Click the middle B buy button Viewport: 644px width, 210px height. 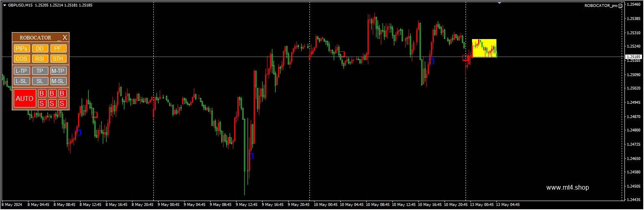[52, 93]
